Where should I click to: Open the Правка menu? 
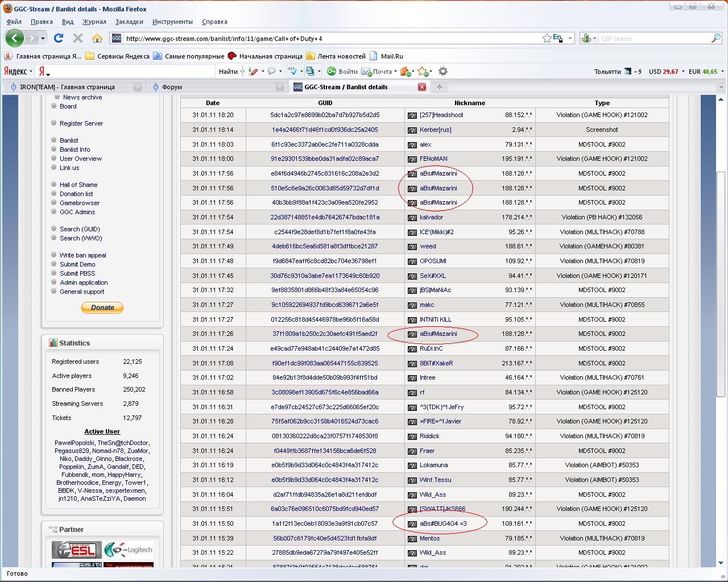point(42,22)
